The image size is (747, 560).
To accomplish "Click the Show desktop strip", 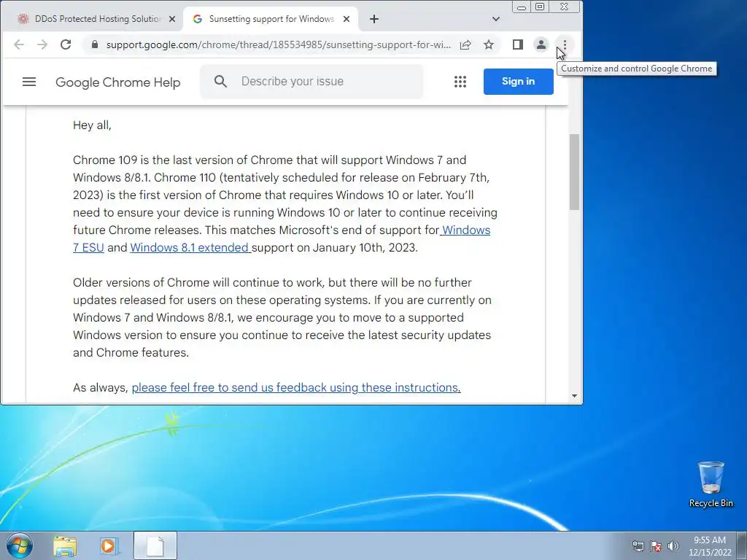I will pos(742,545).
